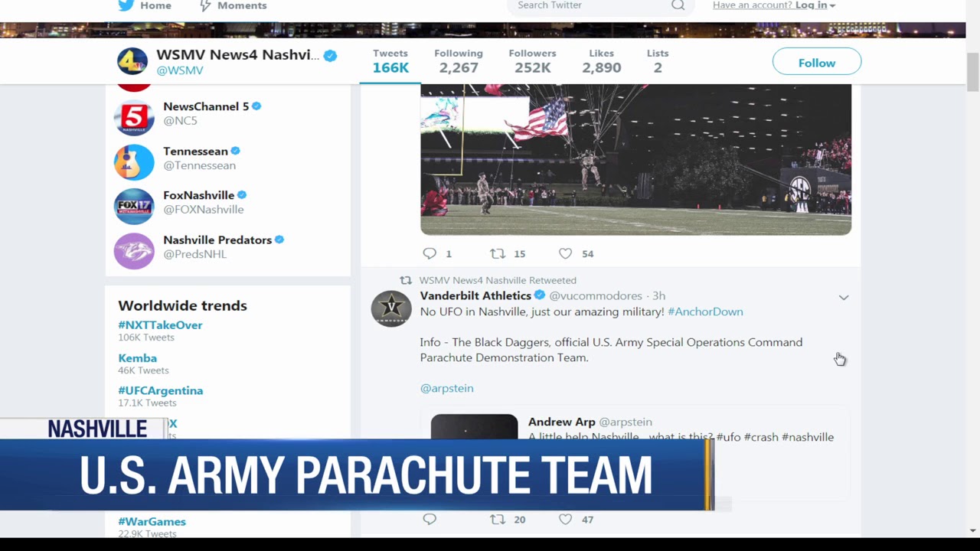
Task: Click the retweeted indicator icon
Action: [x=406, y=280]
